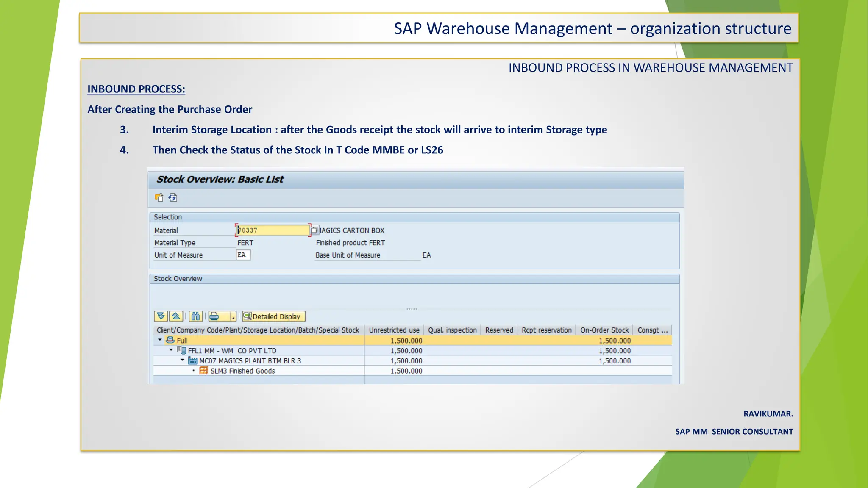Click the Unrestricted use value in the Full row
Screen dimensions: 868x488
click(x=406, y=341)
